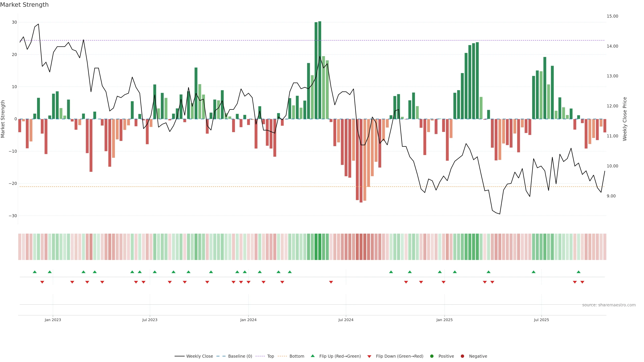Click the Weekly Close Price axis title
The height and width of the screenshot is (362, 644).
pos(625,119)
